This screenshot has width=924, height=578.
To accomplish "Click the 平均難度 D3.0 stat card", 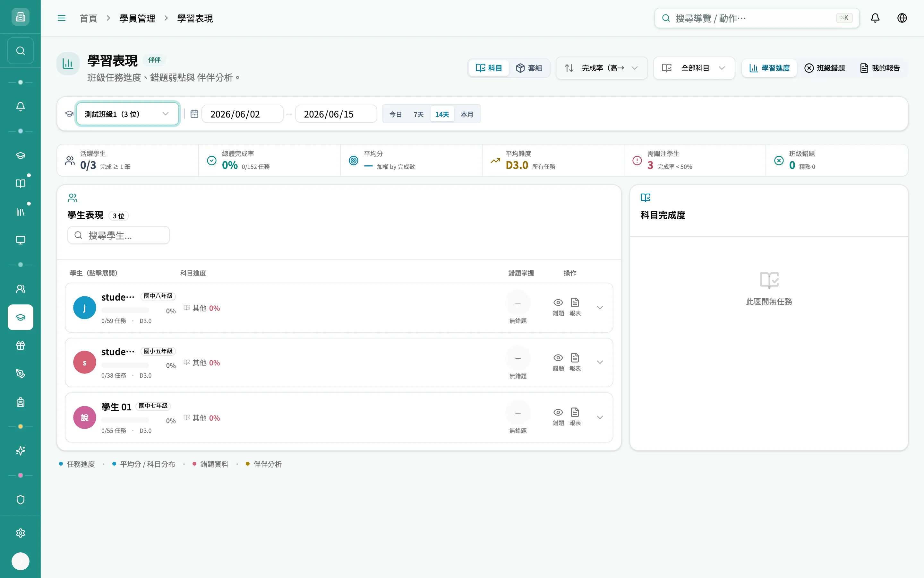I will click(553, 160).
